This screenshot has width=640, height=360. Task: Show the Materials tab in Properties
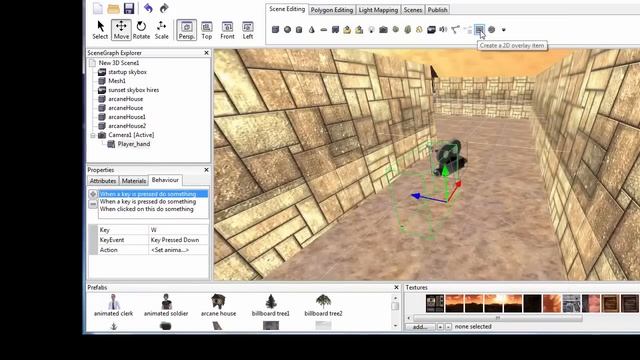pyautogui.click(x=134, y=181)
